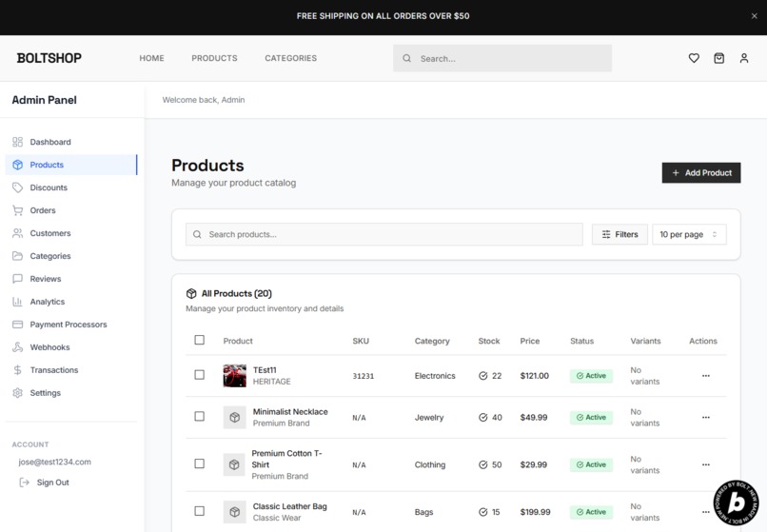
Task: Click the Customers people icon
Action: 18,233
